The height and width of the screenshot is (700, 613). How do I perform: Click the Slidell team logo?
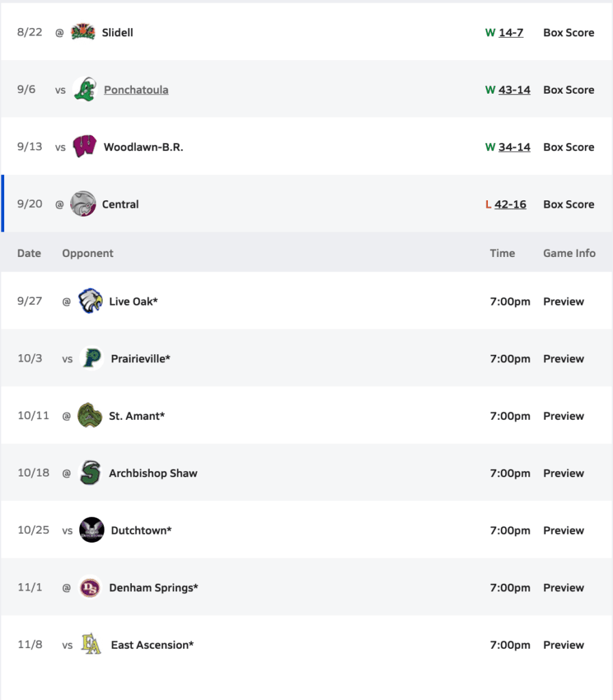pyautogui.click(x=83, y=32)
